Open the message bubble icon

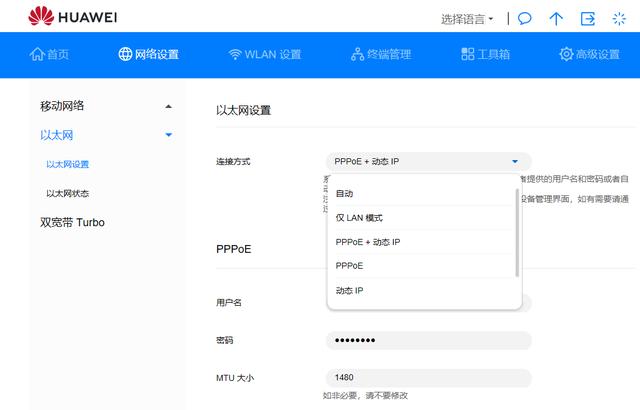coord(524,18)
